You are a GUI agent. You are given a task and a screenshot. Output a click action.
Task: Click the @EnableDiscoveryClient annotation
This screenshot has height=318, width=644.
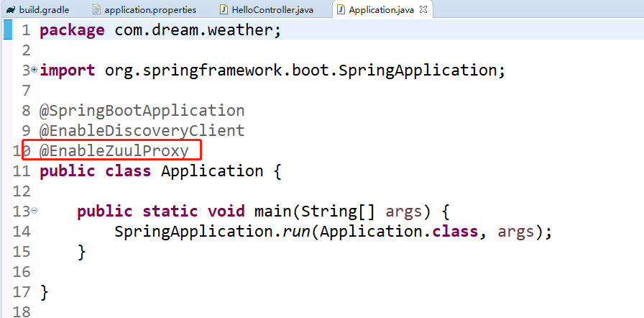coord(142,131)
